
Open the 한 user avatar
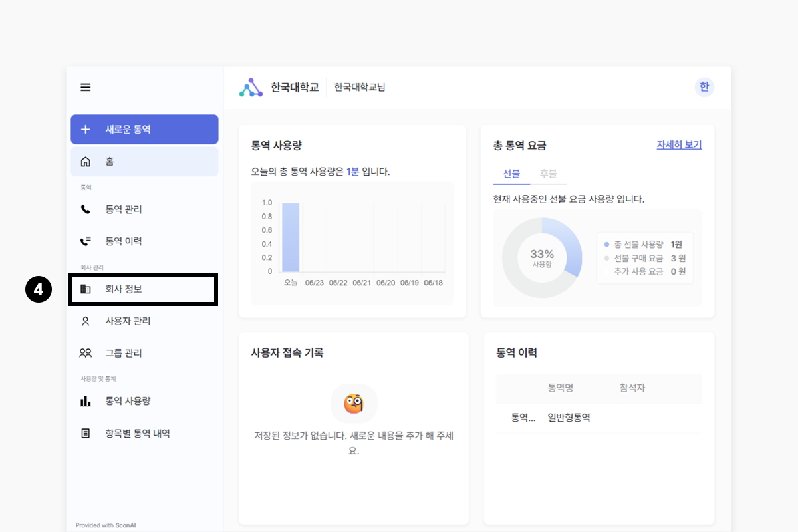[704, 87]
